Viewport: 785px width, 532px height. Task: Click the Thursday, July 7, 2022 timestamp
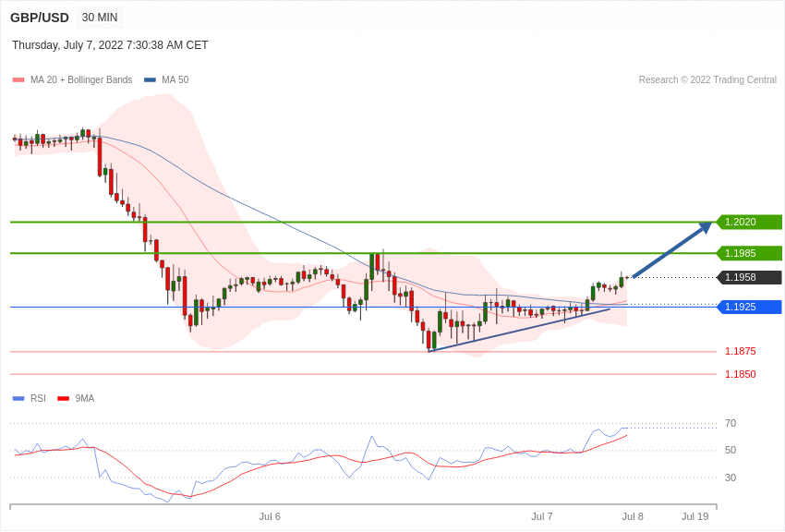pyautogui.click(x=110, y=45)
